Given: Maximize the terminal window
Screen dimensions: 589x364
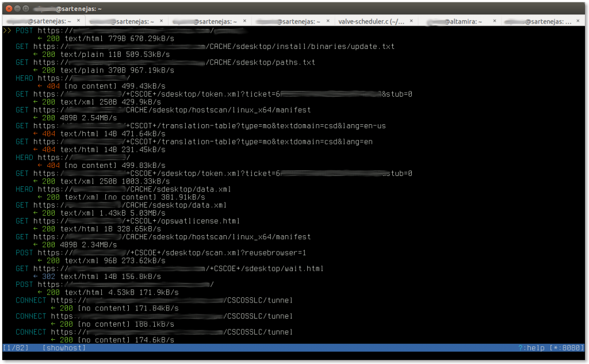Looking at the screenshot, I should (27, 7).
